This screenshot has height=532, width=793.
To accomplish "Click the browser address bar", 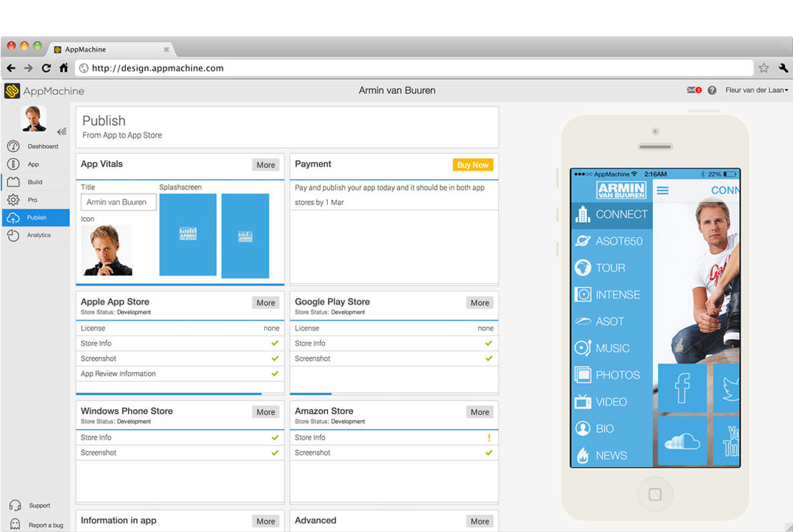I will coord(414,68).
